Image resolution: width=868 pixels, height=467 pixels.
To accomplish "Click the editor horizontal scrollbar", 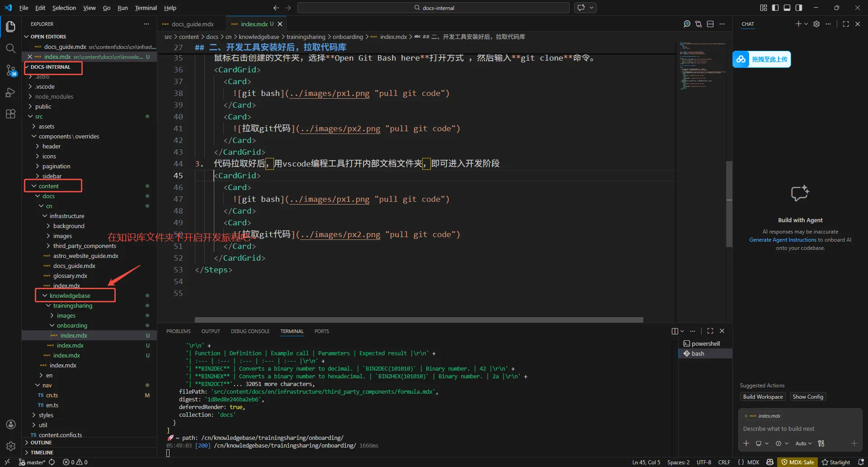I will click(x=419, y=320).
